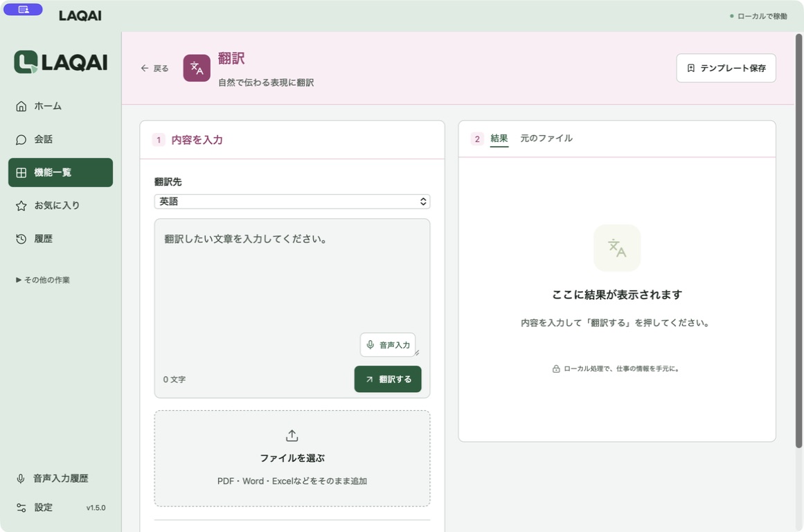Click the purple screen icon in title bar
The width and height of the screenshot is (804, 532).
23,9
